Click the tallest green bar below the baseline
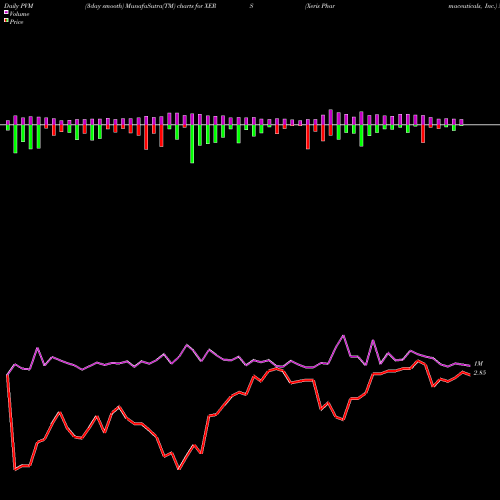500x500 pixels. [x=192, y=144]
